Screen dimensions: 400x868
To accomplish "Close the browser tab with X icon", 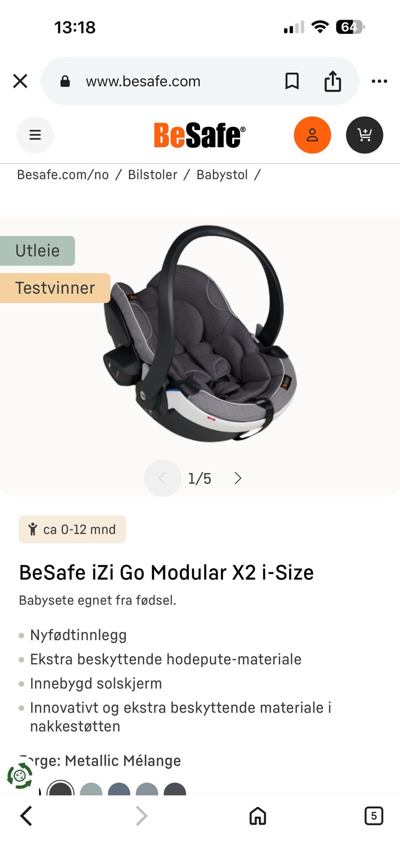I will pyautogui.click(x=20, y=81).
